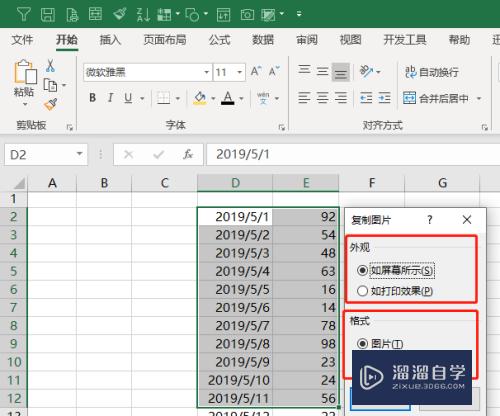This screenshot has height=416, width=500.
Task: Expand the fill color dropdown arrow
Action: point(213,99)
